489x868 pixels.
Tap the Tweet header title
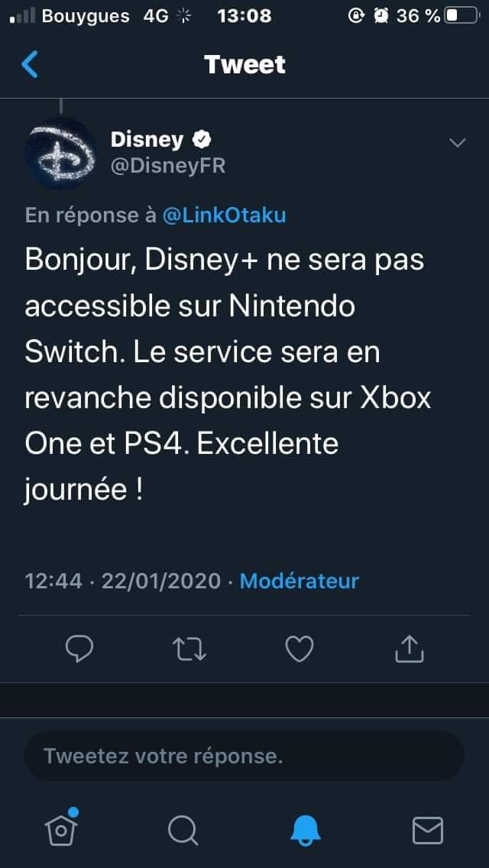[x=244, y=64]
